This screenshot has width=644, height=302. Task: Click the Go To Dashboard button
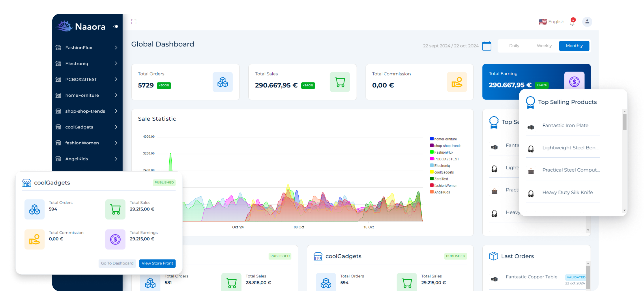pos(117,263)
